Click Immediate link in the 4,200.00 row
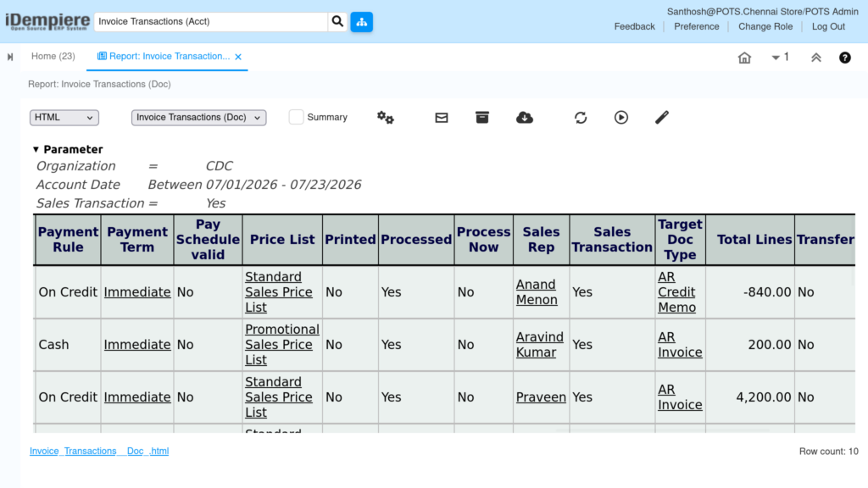868x488 pixels. (137, 397)
